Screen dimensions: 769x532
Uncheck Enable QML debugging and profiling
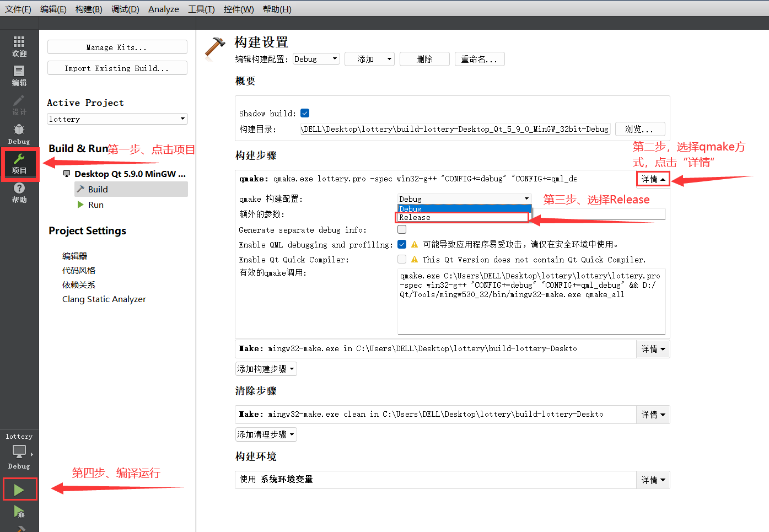click(x=402, y=244)
